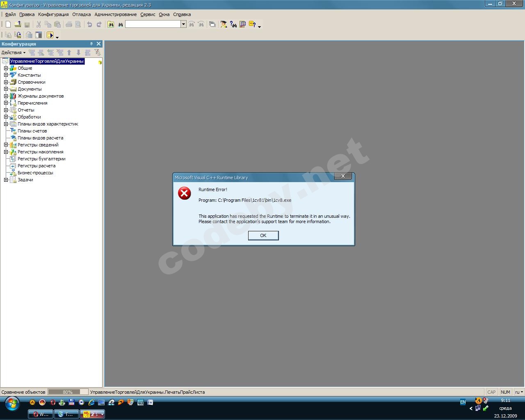Screen dimensions: 525x420
Task: Click the Copy icon in the toolbar
Action: 48,25
